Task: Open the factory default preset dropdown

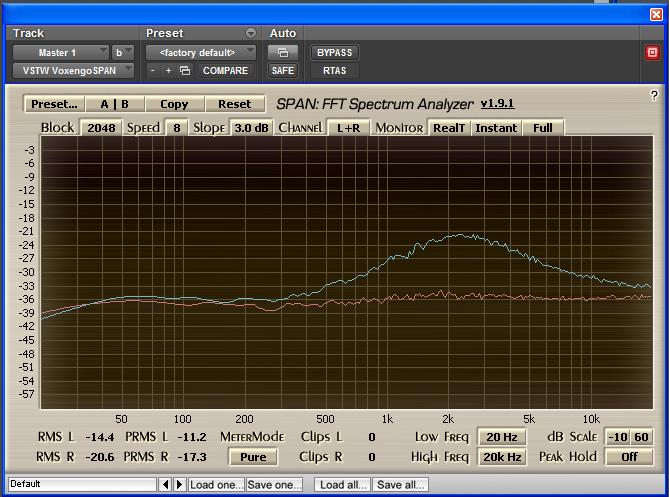Action: pyautogui.click(x=201, y=52)
